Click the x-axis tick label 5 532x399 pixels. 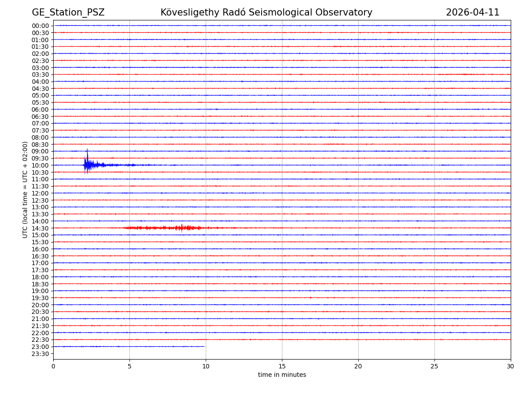click(129, 366)
